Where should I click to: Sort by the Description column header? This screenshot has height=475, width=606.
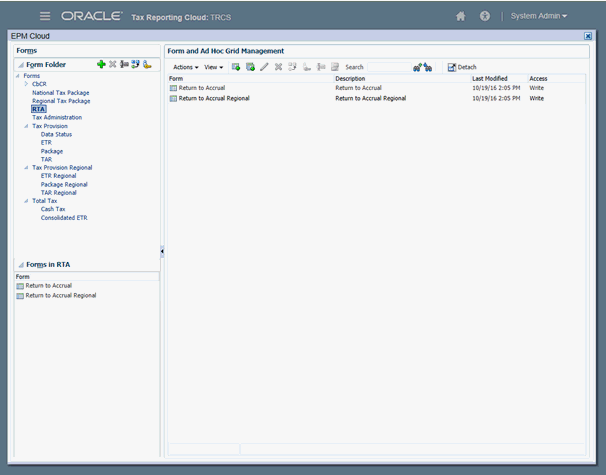click(402, 78)
